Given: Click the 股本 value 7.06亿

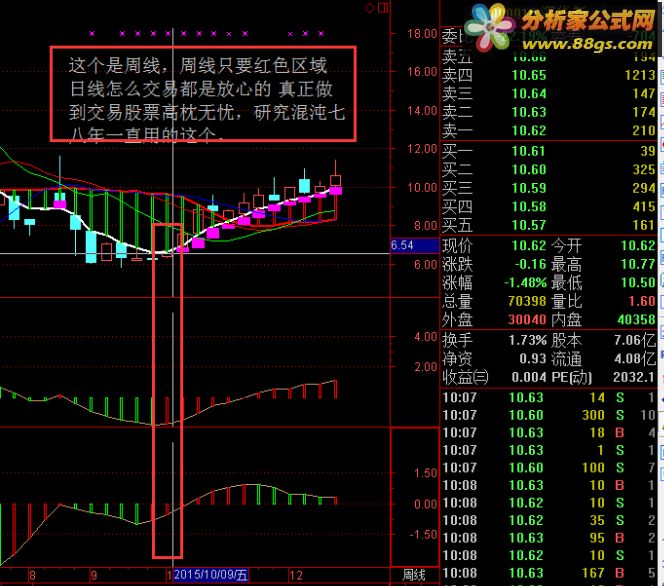Looking at the screenshot, I should click(635, 340).
